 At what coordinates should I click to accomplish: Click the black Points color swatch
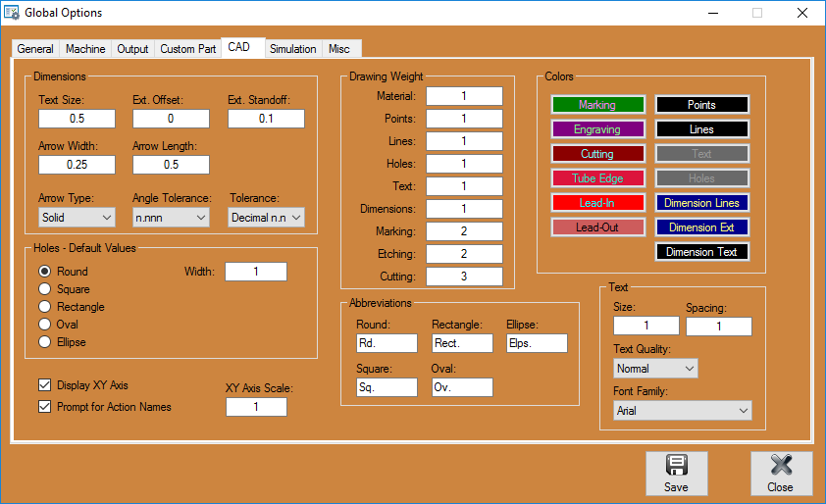tap(702, 105)
